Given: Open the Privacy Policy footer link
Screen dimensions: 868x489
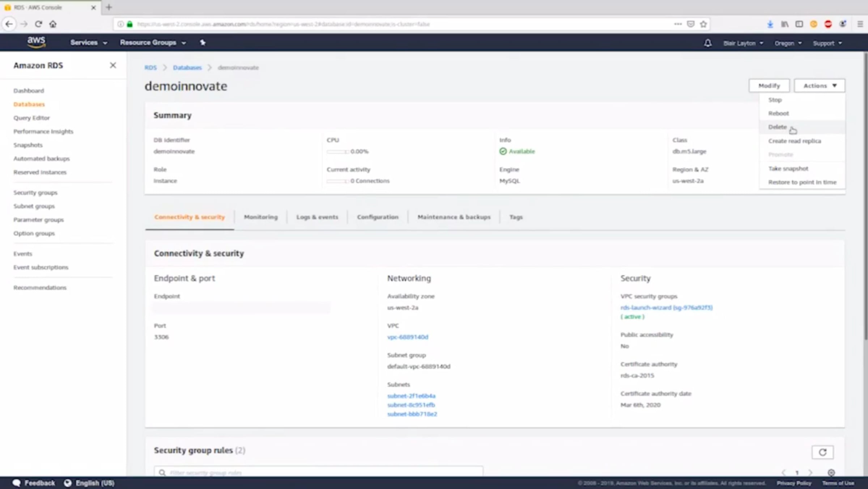Looking at the screenshot, I should [x=794, y=483].
